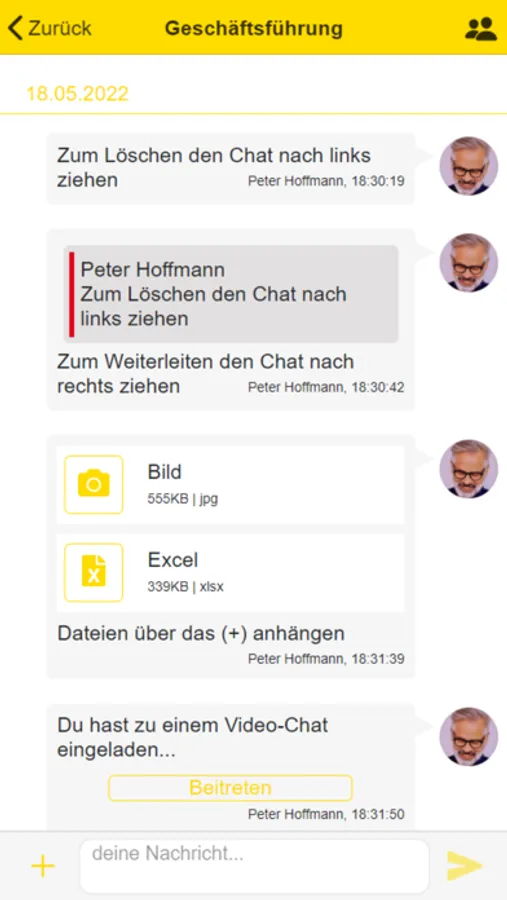The width and height of the screenshot is (507, 900).
Task: Open the group members icon
Action: click(x=481, y=29)
